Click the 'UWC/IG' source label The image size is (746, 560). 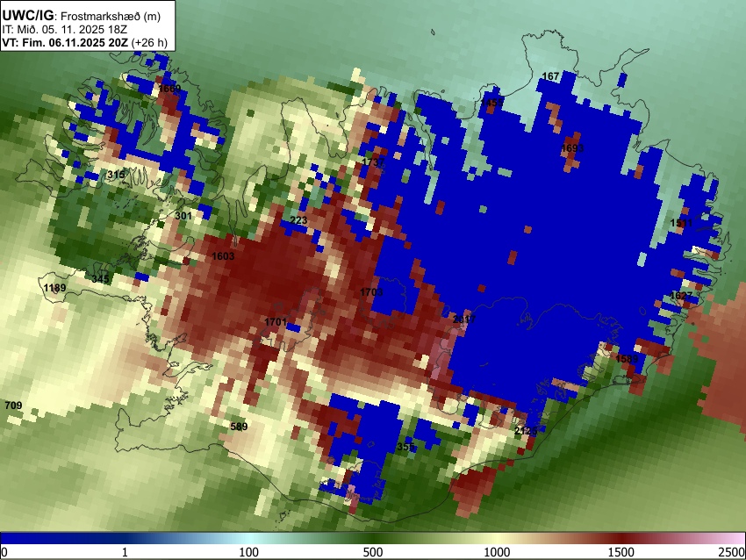(x=28, y=16)
